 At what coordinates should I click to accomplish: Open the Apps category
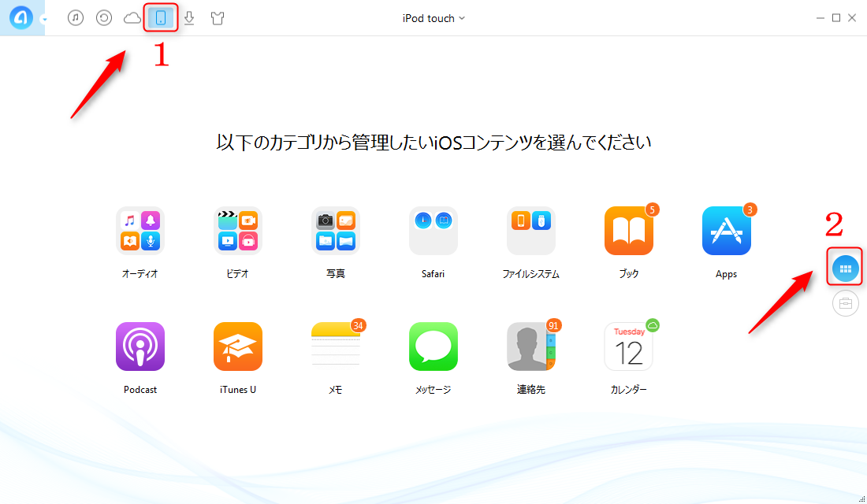[726, 231]
